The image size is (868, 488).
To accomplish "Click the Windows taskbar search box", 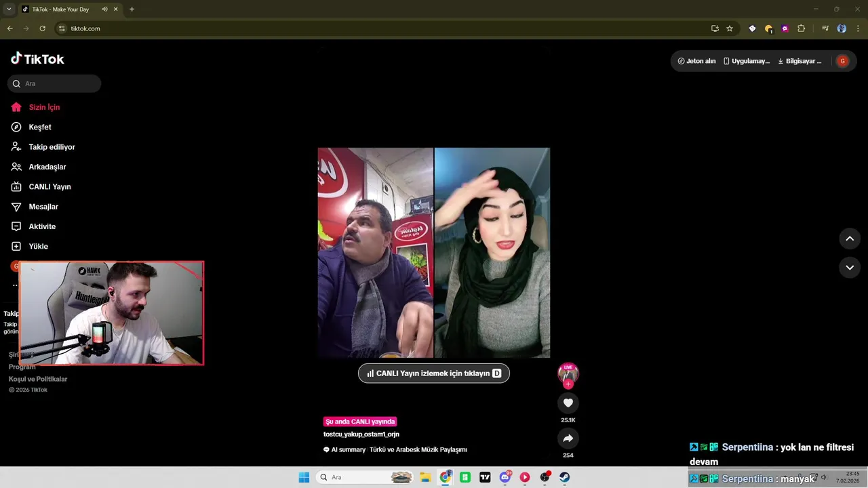I will pos(366,477).
